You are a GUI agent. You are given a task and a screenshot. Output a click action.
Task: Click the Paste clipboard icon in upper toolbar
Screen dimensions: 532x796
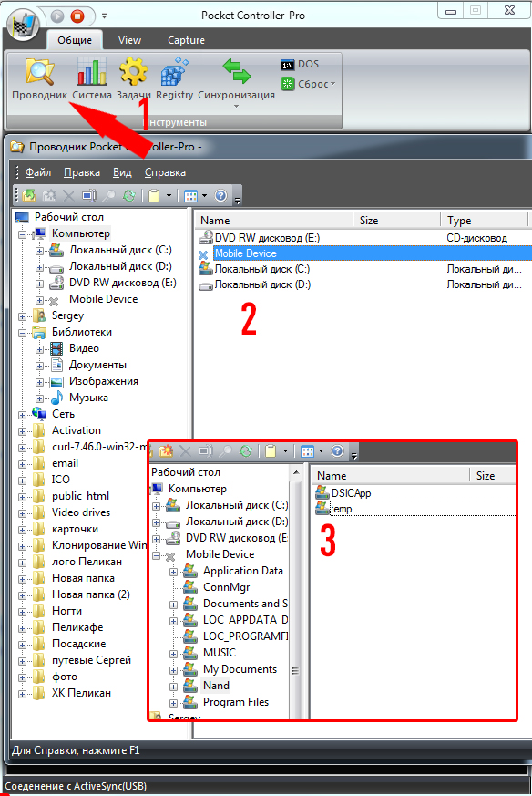pos(154,195)
